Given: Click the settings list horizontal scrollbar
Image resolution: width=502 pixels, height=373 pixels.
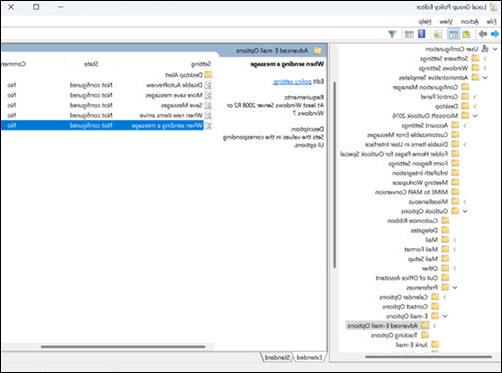Looking at the screenshot, I should coord(123,347).
